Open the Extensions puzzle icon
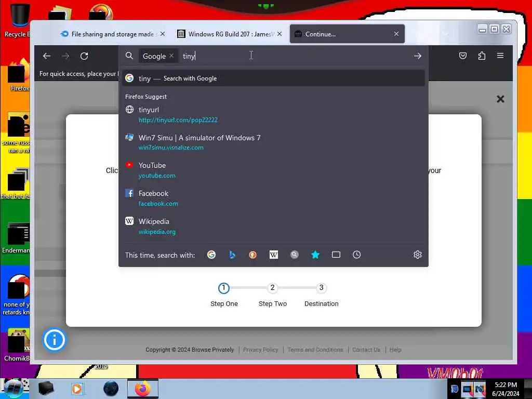This screenshot has width=532, height=399. 482,56
